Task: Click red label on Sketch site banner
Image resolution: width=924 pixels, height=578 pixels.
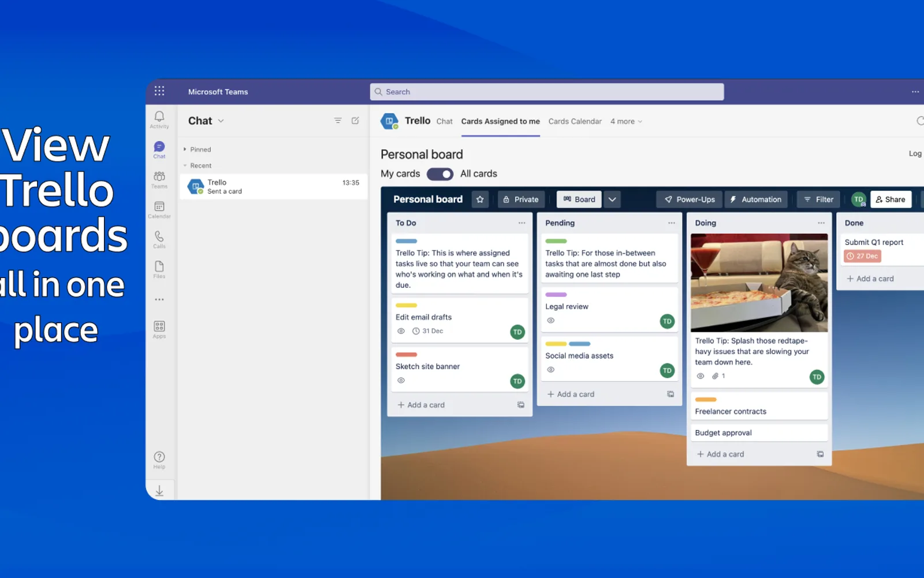Action: click(406, 354)
